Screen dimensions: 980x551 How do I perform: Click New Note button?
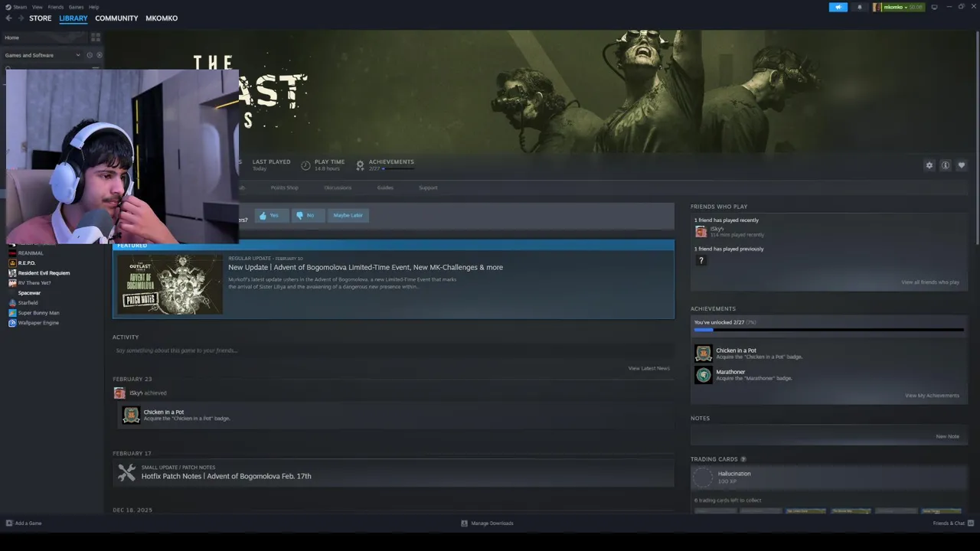(x=947, y=437)
